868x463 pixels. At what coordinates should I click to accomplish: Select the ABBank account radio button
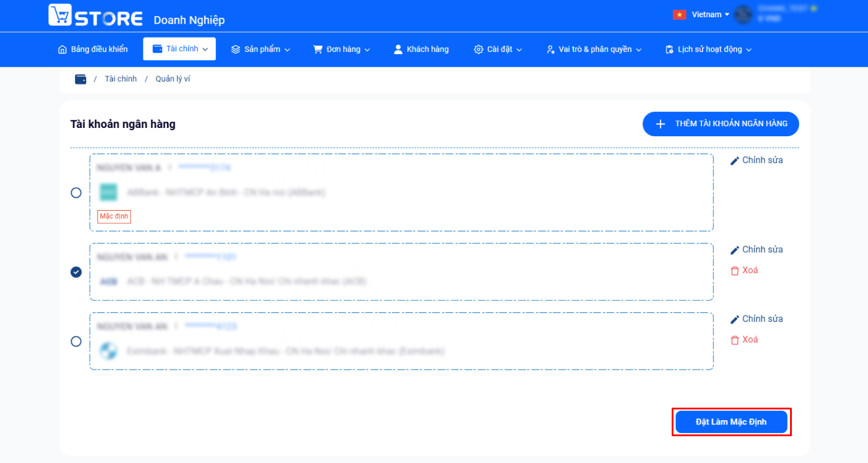(x=76, y=193)
